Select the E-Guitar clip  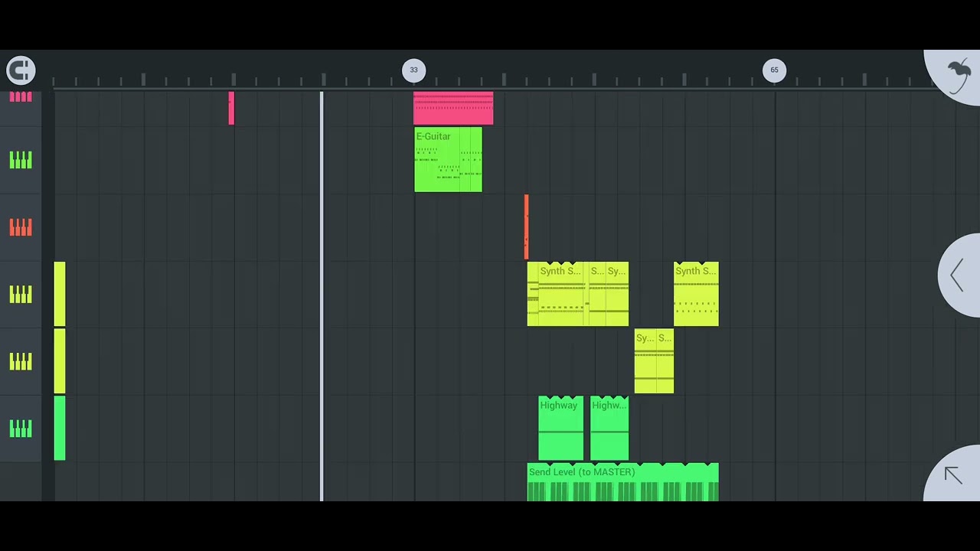[x=448, y=160]
